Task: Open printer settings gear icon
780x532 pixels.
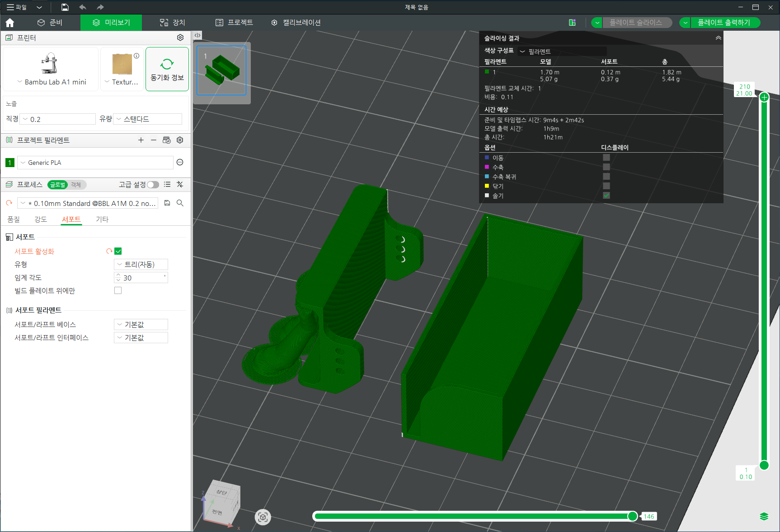Action: point(180,37)
